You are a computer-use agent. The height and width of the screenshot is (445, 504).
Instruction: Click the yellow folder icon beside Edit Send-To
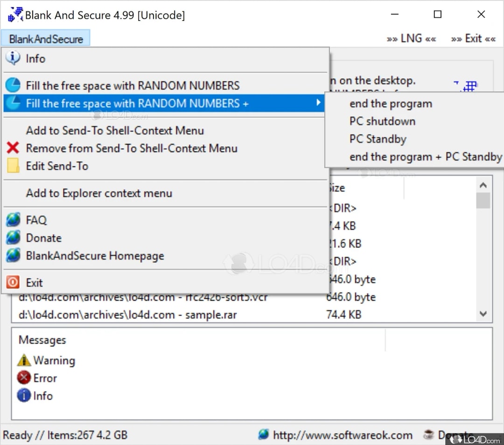(13, 166)
